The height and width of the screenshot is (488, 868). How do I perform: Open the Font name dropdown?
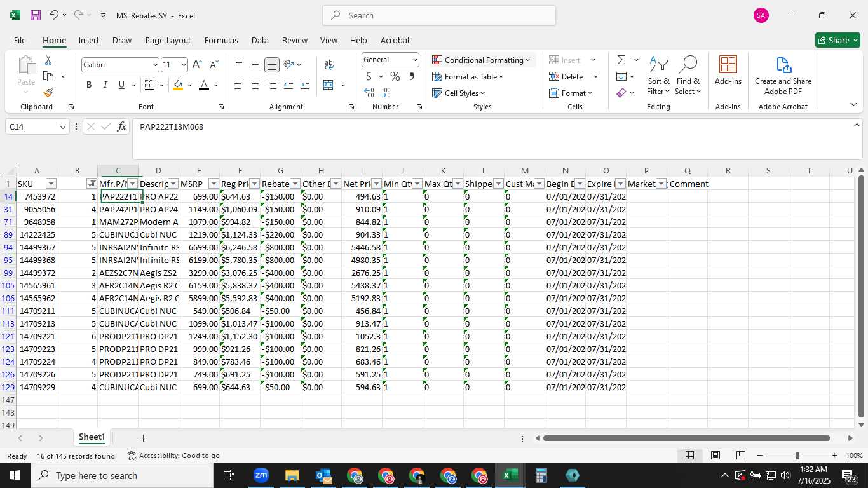(x=154, y=65)
